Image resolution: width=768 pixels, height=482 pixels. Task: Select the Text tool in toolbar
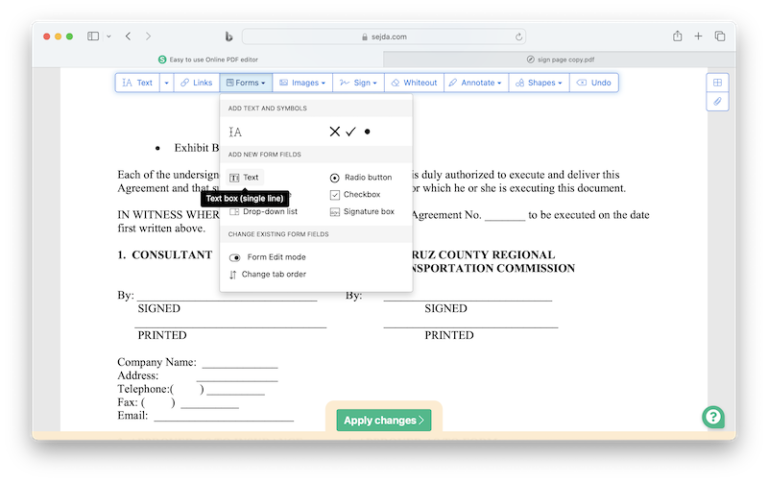pos(138,83)
